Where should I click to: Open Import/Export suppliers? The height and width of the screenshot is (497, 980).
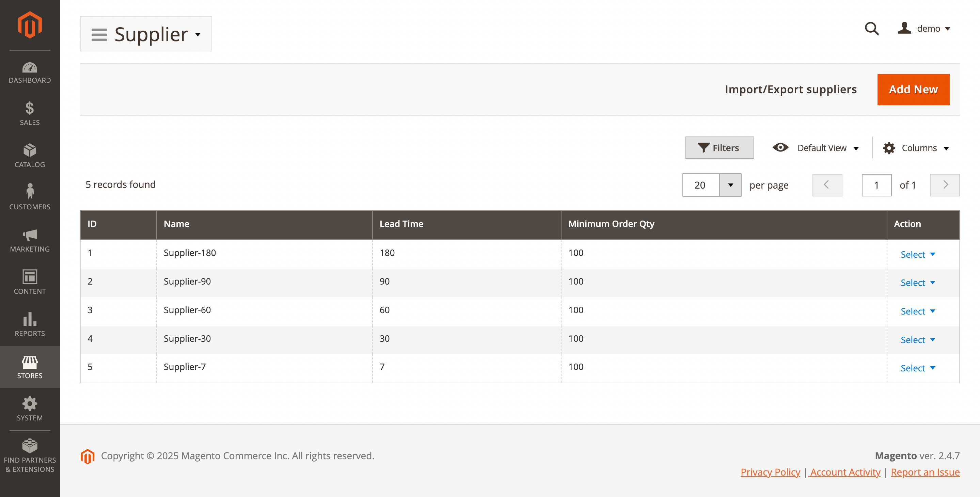coord(791,90)
